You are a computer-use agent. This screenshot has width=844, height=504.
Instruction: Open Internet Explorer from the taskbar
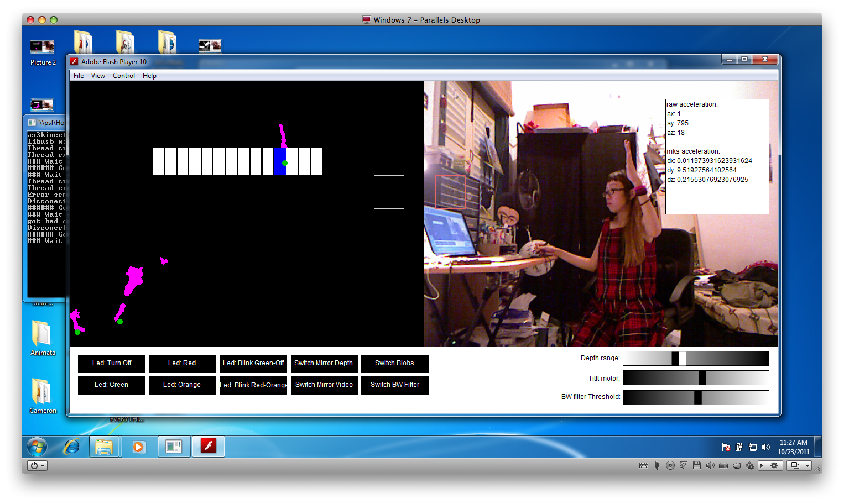71,447
